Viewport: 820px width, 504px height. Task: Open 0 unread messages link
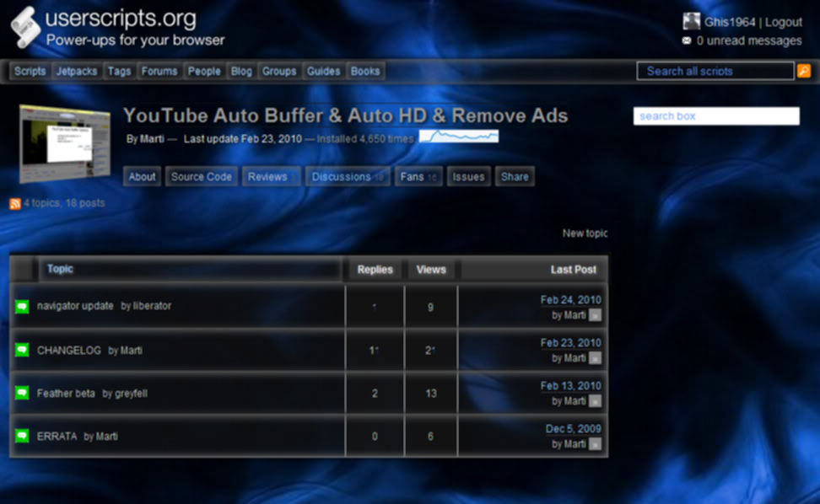(x=749, y=40)
